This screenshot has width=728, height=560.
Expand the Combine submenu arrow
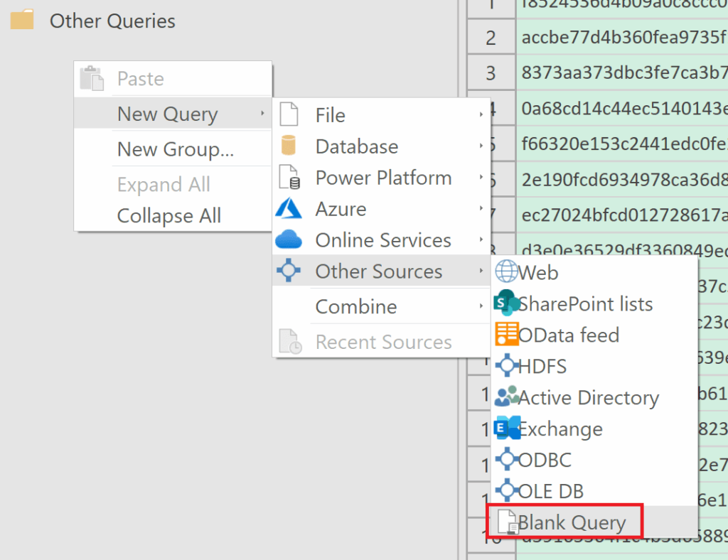481,306
